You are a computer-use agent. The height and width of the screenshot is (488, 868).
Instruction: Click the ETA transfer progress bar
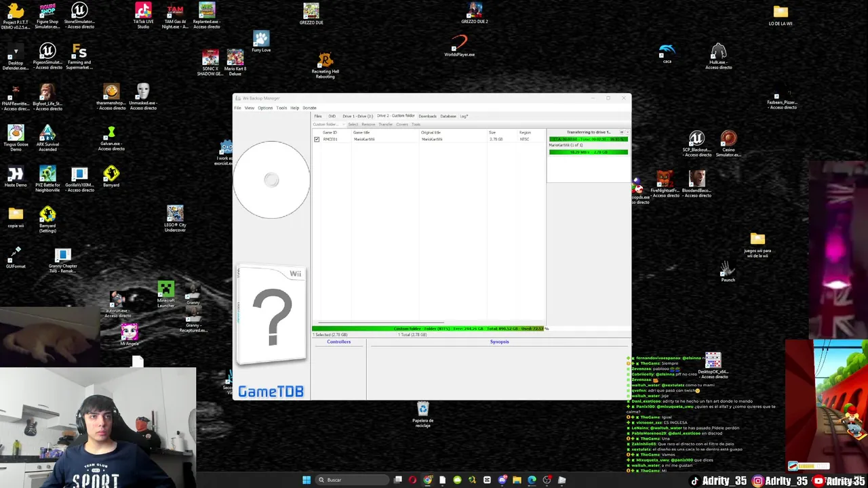point(588,139)
